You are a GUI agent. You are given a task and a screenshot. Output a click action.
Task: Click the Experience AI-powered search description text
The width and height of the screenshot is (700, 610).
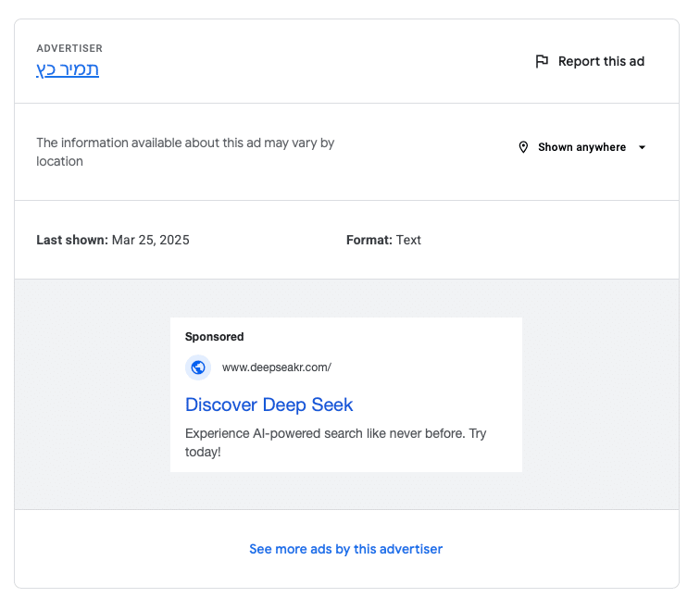pos(336,442)
